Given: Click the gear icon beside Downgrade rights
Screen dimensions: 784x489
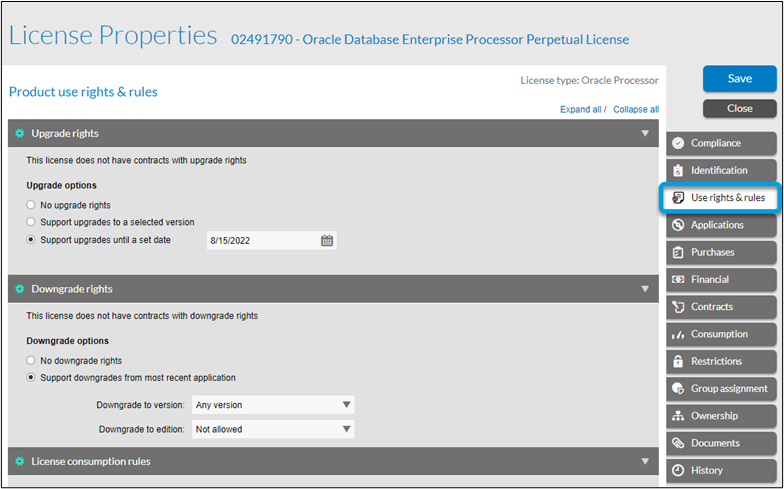Looking at the screenshot, I should [x=20, y=289].
